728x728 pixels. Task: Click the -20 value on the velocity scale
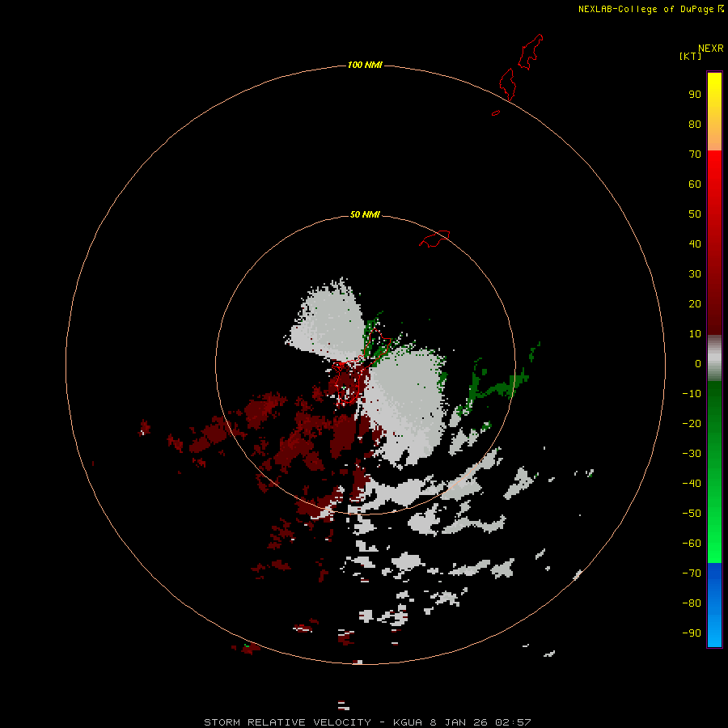(x=692, y=423)
